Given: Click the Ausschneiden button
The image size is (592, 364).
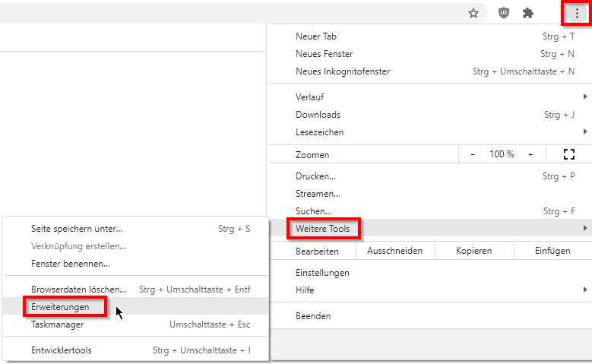Looking at the screenshot, I should 394,251.
